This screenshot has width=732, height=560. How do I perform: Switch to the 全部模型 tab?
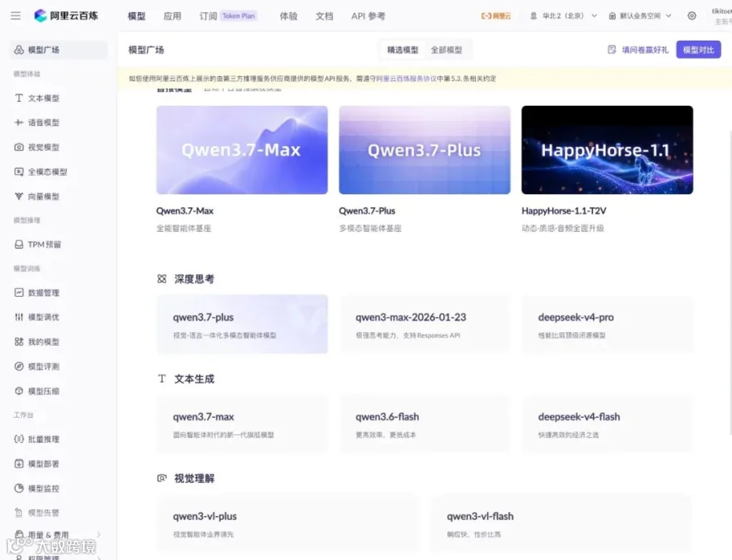(447, 50)
